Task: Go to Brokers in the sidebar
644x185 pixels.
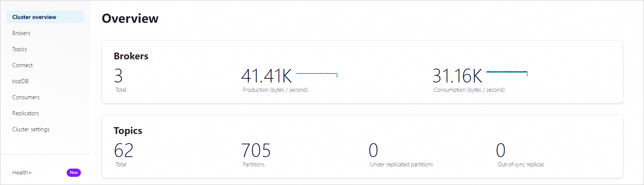Action: pyautogui.click(x=21, y=33)
